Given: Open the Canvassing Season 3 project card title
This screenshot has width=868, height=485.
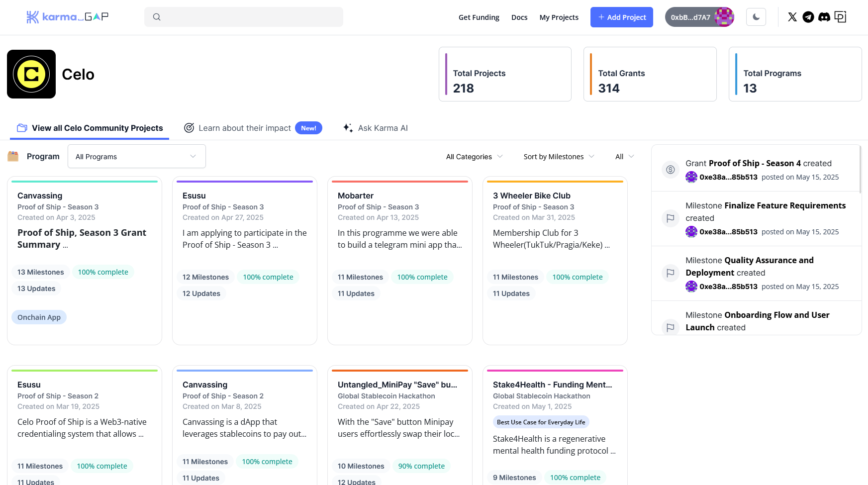Looking at the screenshot, I should pos(40,195).
